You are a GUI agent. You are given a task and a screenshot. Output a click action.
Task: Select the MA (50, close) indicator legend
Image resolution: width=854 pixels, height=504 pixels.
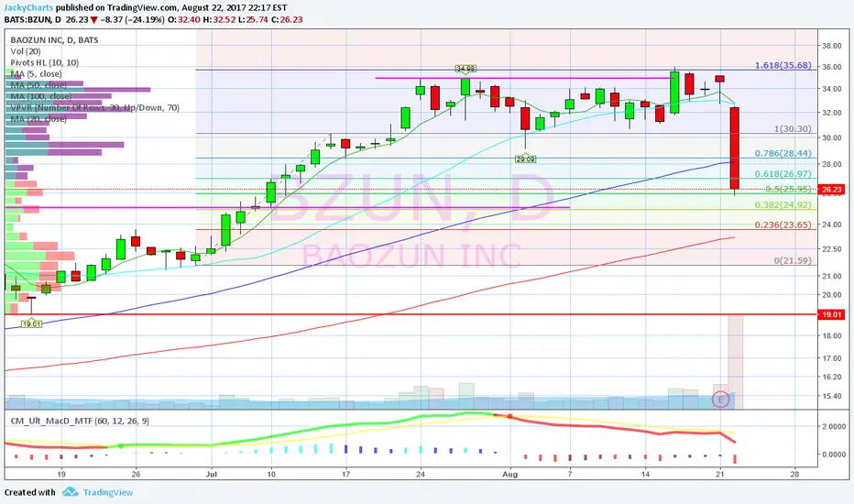click(38, 85)
